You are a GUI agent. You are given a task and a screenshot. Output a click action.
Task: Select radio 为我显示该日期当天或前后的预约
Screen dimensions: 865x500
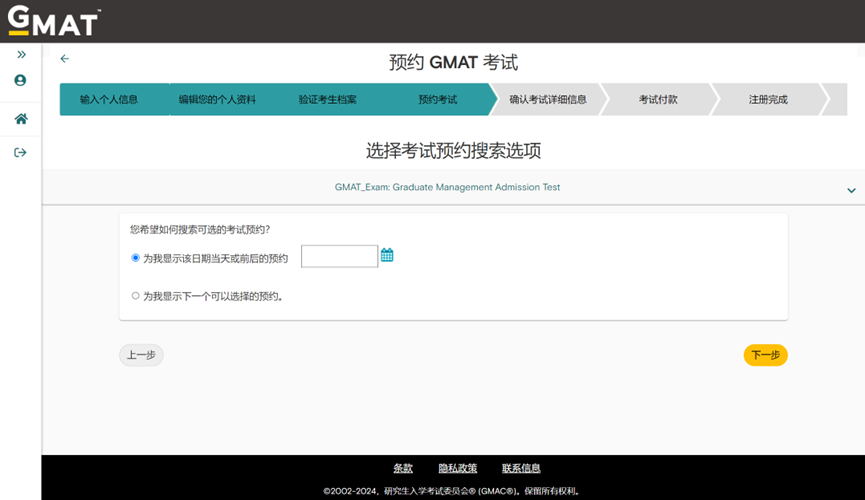click(135, 258)
